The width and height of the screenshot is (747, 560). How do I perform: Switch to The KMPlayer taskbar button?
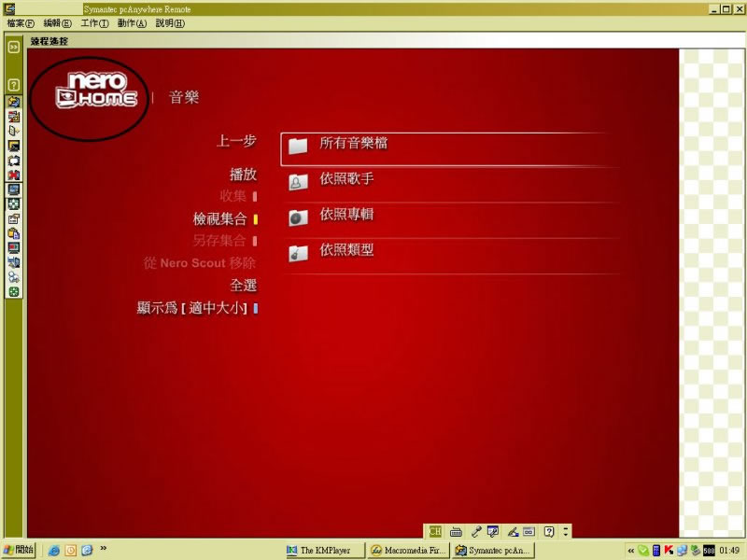pyautogui.click(x=324, y=551)
